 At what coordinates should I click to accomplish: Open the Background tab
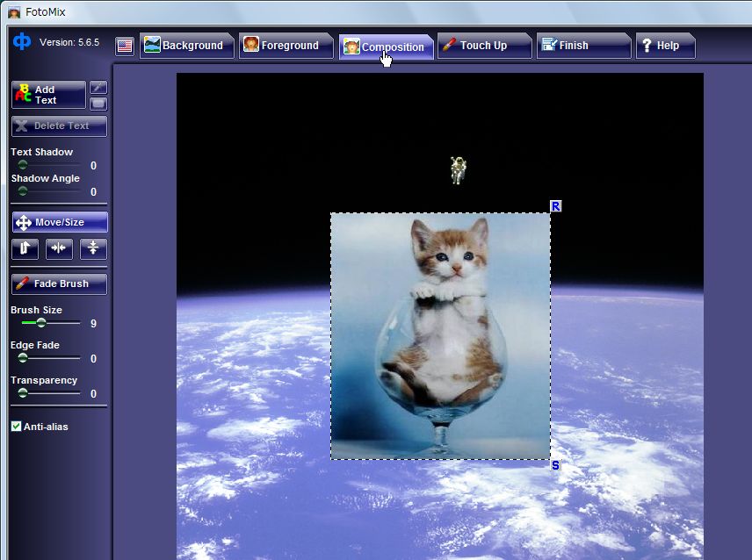[186, 46]
